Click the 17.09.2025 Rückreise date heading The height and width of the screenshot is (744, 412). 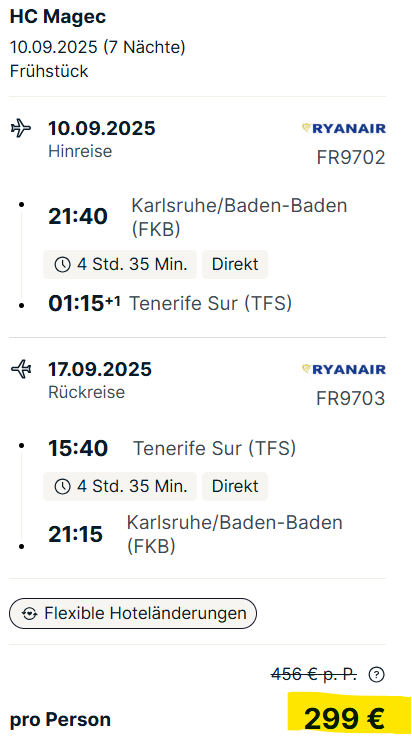click(100, 369)
